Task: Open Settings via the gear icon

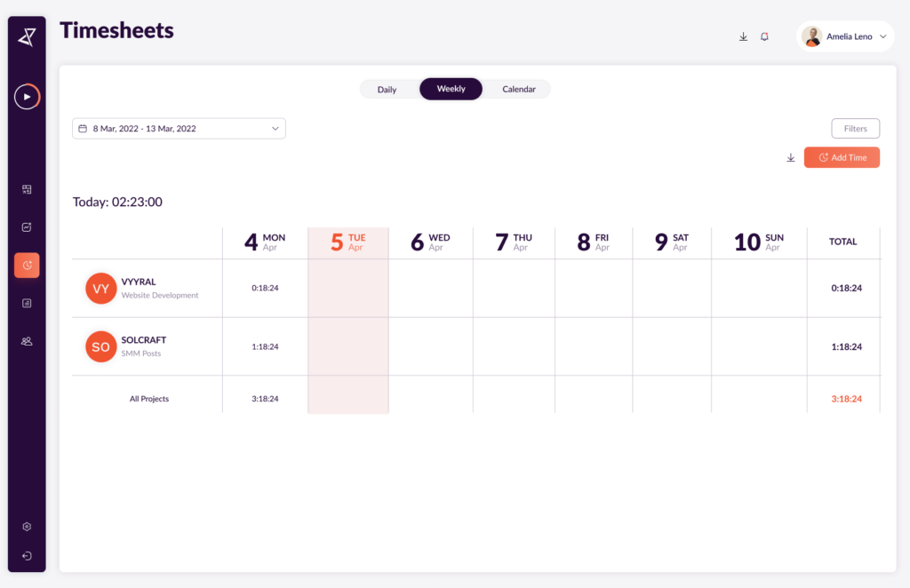Action: (x=27, y=526)
